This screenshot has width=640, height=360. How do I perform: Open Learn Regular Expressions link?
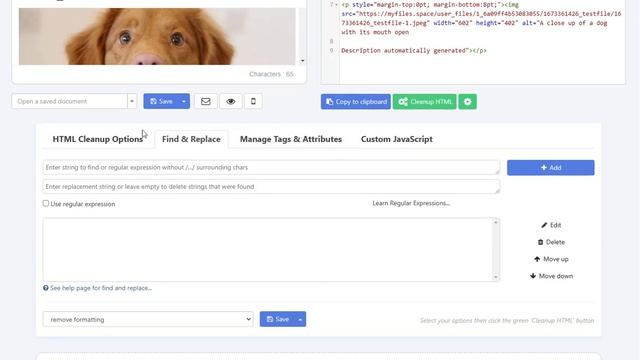click(x=411, y=203)
